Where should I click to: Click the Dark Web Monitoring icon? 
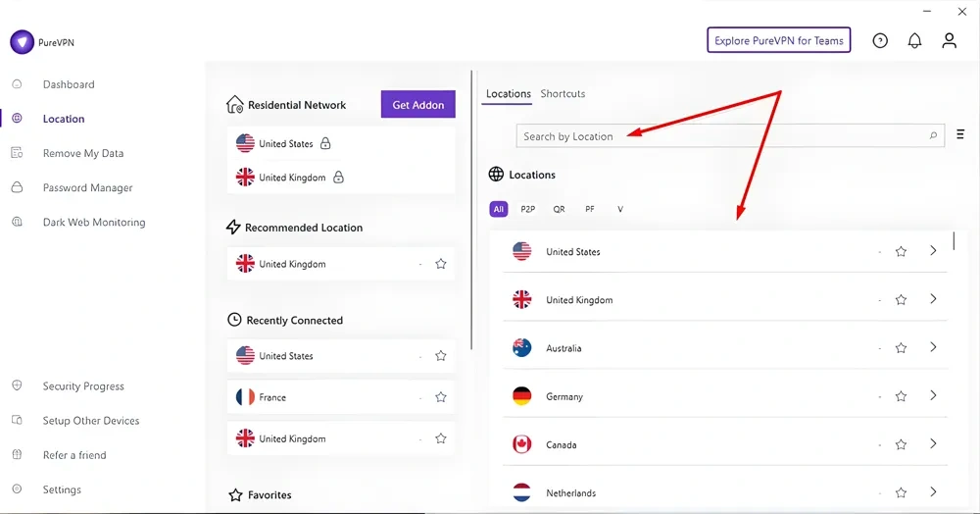[x=17, y=222]
